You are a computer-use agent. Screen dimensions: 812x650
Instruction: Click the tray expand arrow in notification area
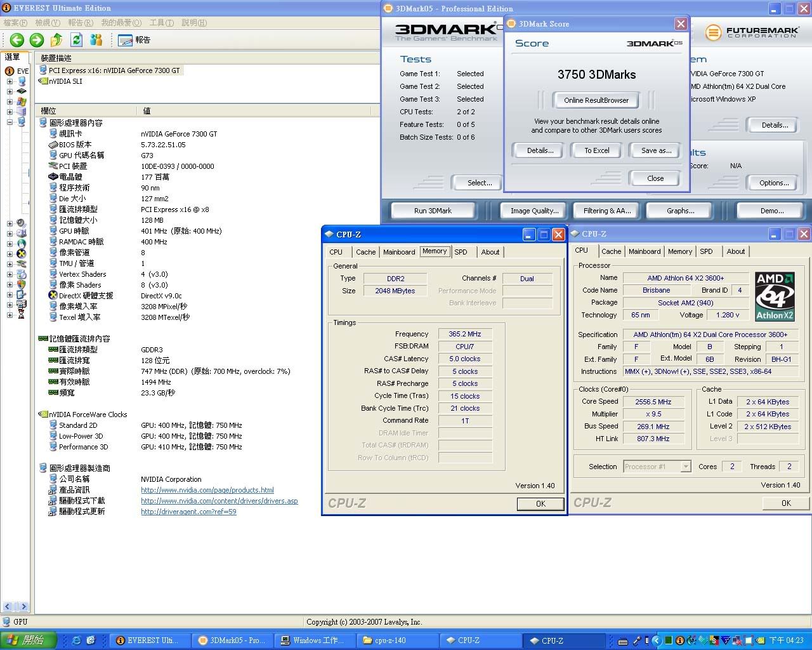click(x=657, y=641)
